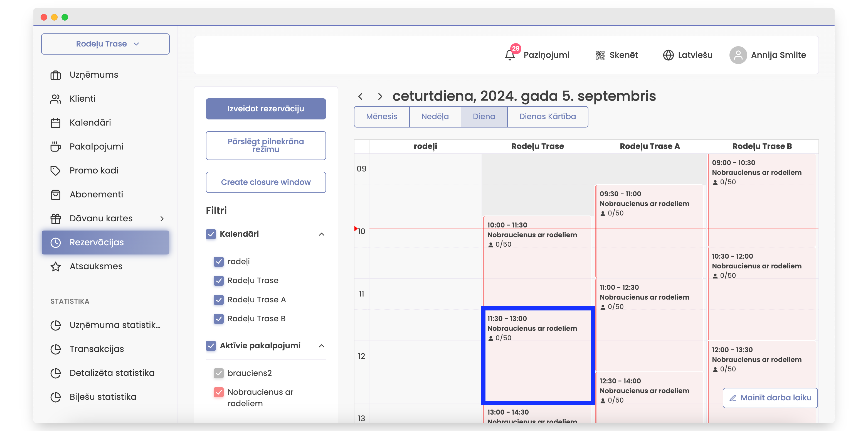Expand the Dāvanu kartes submenu arrow
This screenshot has height=431, width=868.
pyautogui.click(x=162, y=219)
